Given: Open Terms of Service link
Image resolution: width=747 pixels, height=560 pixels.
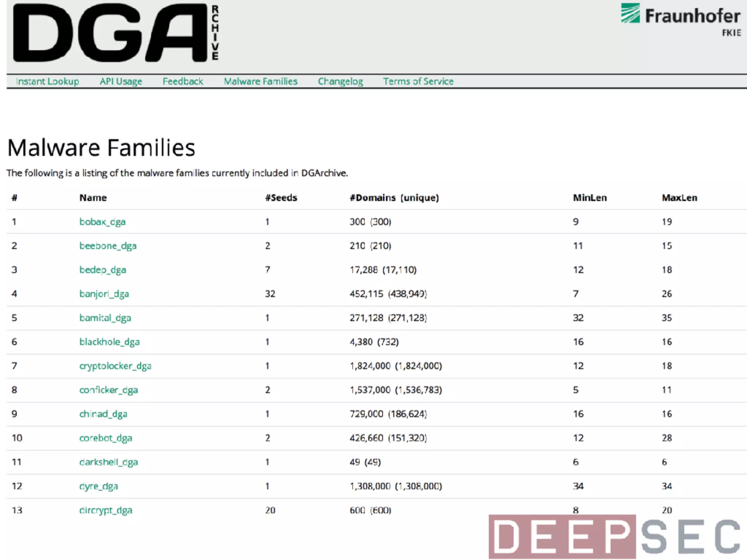Looking at the screenshot, I should (418, 81).
